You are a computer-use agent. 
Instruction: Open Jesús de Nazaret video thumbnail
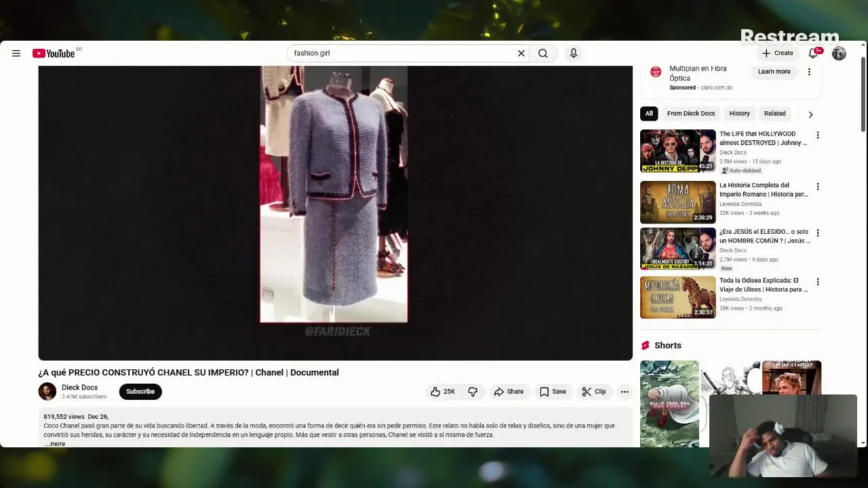(x=677, y=249)
